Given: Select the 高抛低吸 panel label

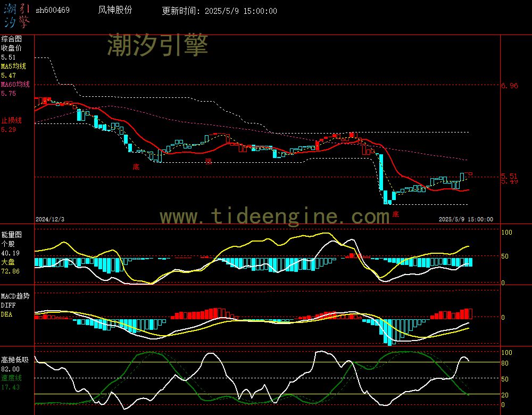Looking at the screenshot, I should coord(15,360).
